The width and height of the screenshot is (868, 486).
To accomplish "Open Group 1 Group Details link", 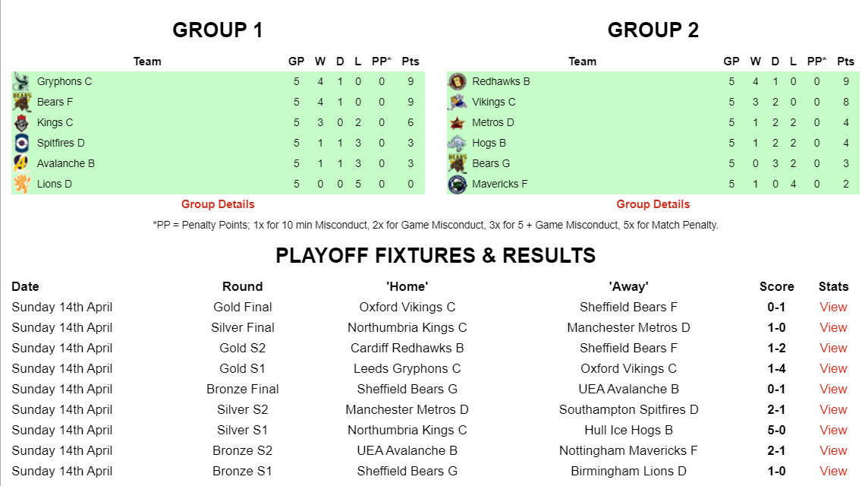I will 218,204.
